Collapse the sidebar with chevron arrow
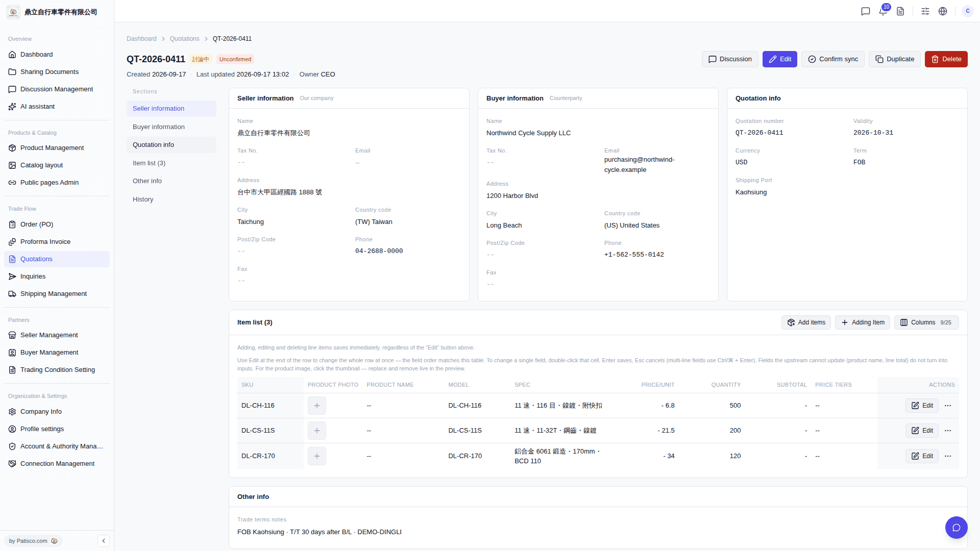Image resolution: width=980 pixels, height=551 pixels. click(104, 541)
